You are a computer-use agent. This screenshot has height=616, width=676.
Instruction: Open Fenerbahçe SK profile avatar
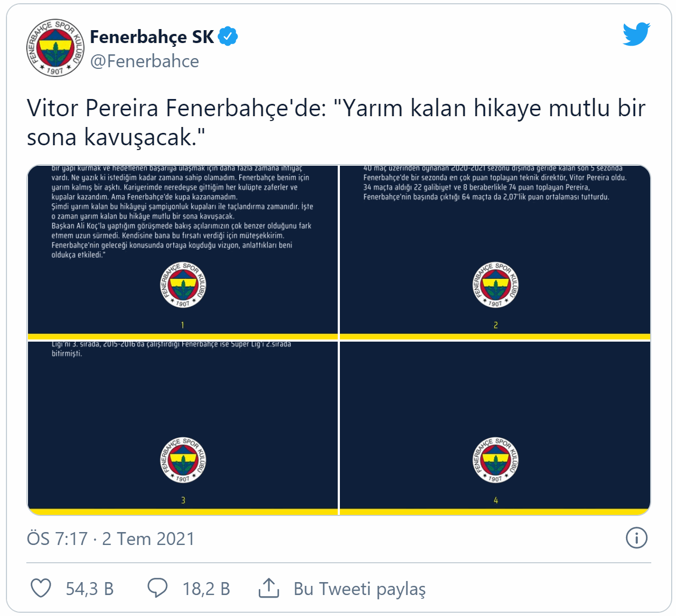point(55,47)
